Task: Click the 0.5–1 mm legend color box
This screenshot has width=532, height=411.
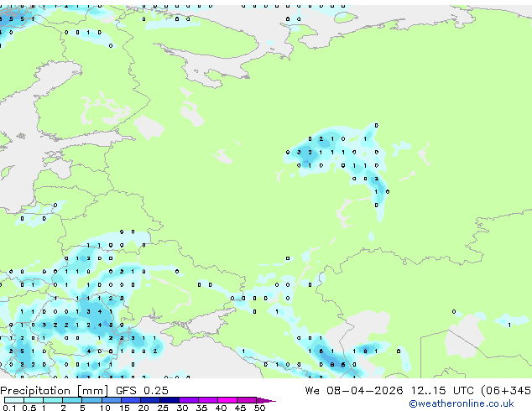Action: pyautogui.click(x=34, y=400)
